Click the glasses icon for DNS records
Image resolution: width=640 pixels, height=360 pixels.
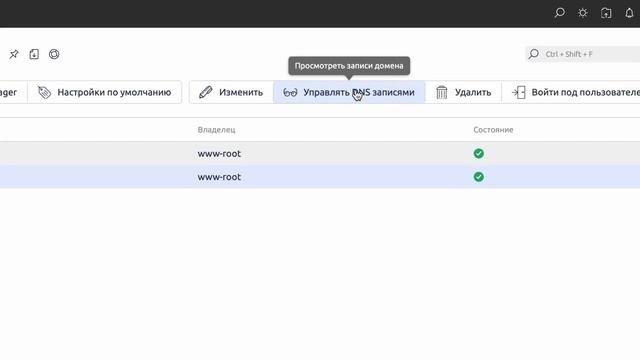(x=290, y=93)
